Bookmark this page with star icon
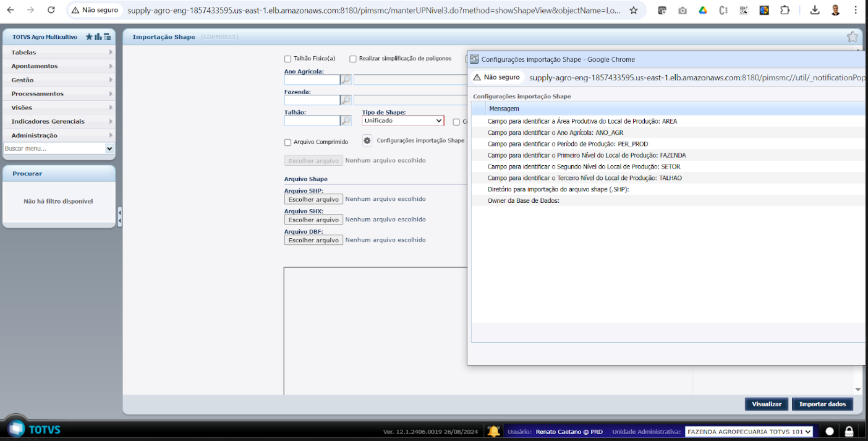Viewport: 868px width, 441px height. click(x=634, y=10)
